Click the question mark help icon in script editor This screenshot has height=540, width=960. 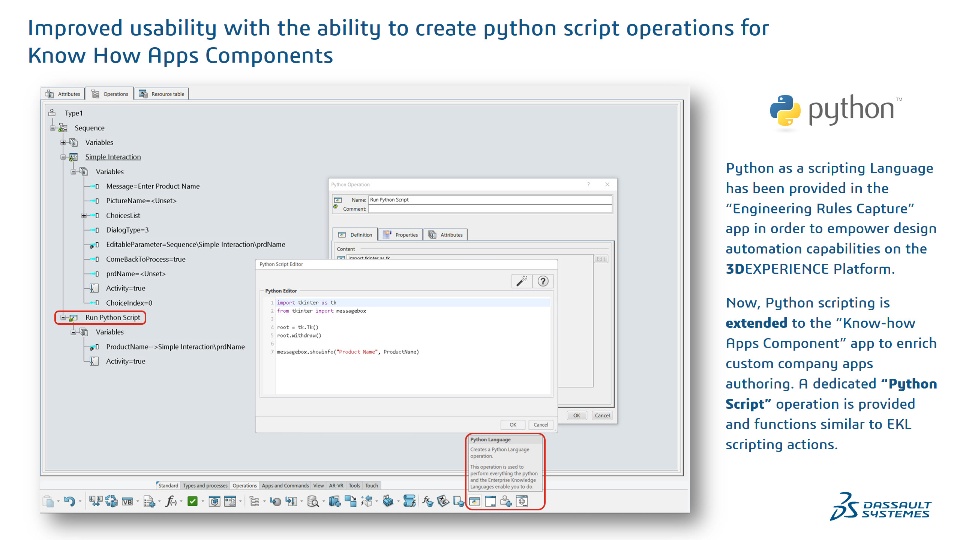click(x=543, y=281)
